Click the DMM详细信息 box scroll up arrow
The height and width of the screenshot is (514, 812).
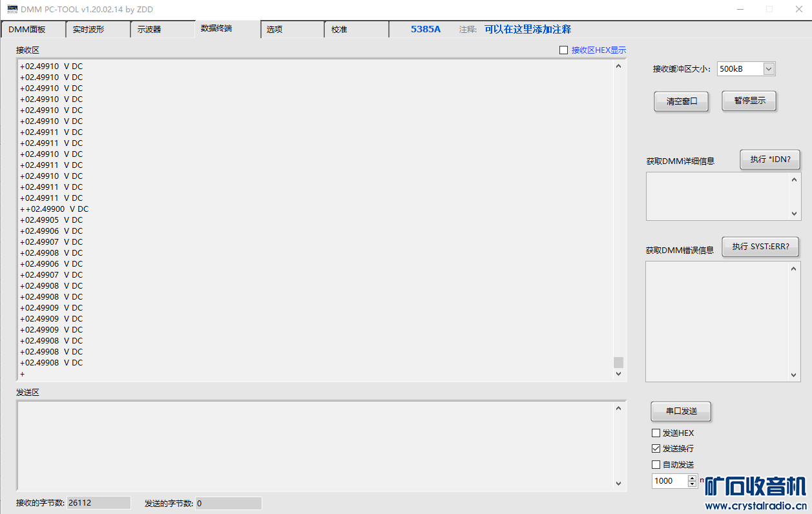[795, 179]
